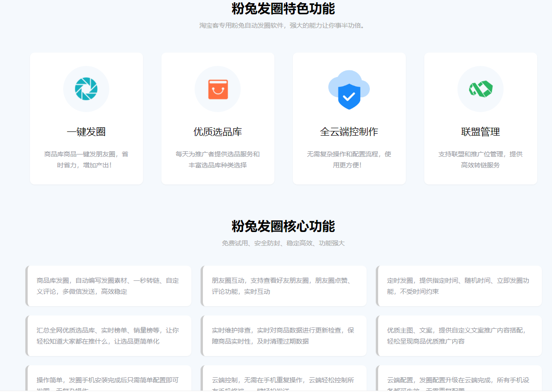Open the 操作简单 feature box
The height and width of the screenshot is (392, 552).
108,378
